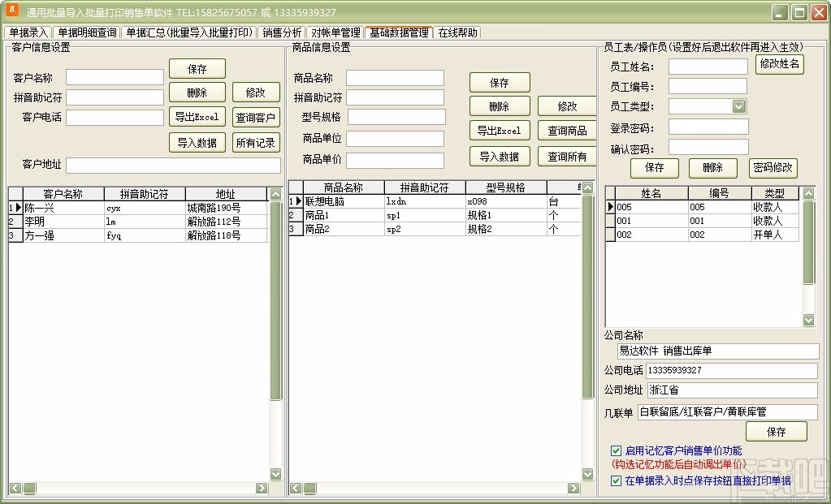Click 导入数据 in the product section
Viewport: 831px width, 504px height.
pos(499,156)
